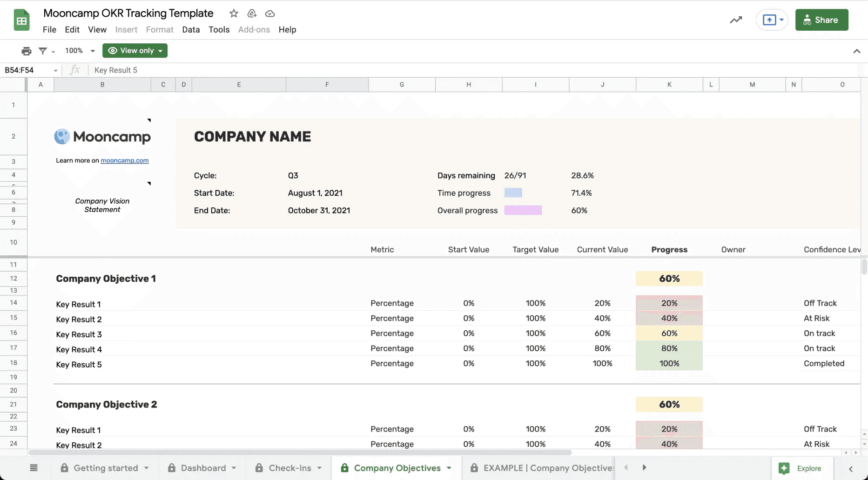Click the Share button
Viewport: 868px width, 480px height.
pyautogui.click(x=821, y=20)
